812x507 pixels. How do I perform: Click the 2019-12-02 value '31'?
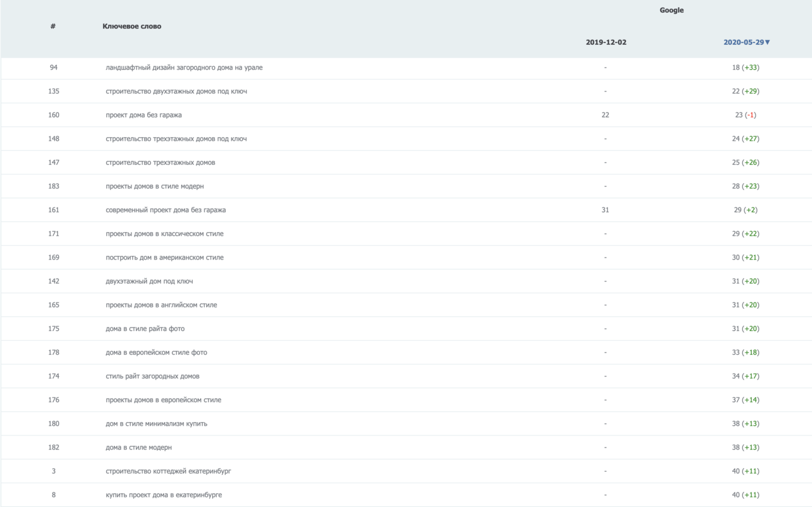tap(605, 210)
